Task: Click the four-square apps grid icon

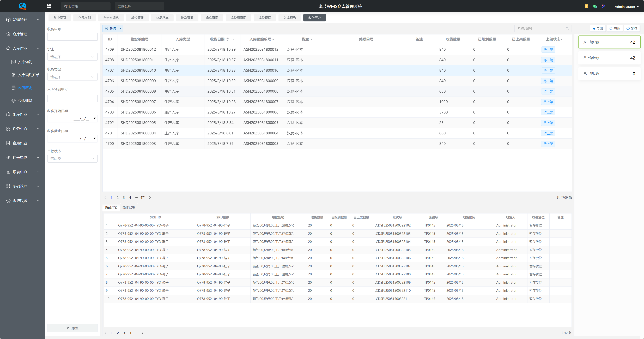Action: [49, 6]
